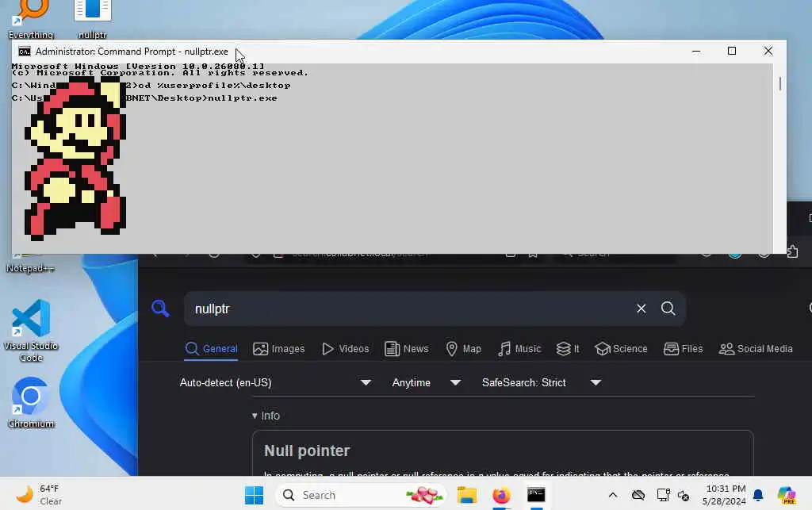This screenshot has width=812, height=510.
Task: Open the Everything desktop shortcut
Action: (31, 18)
